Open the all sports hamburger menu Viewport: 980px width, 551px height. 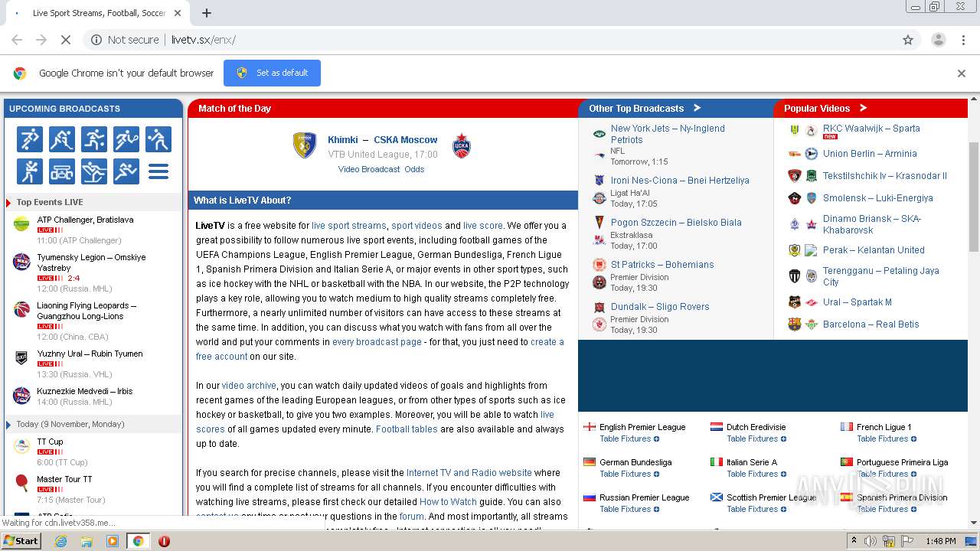coord(158,171)
